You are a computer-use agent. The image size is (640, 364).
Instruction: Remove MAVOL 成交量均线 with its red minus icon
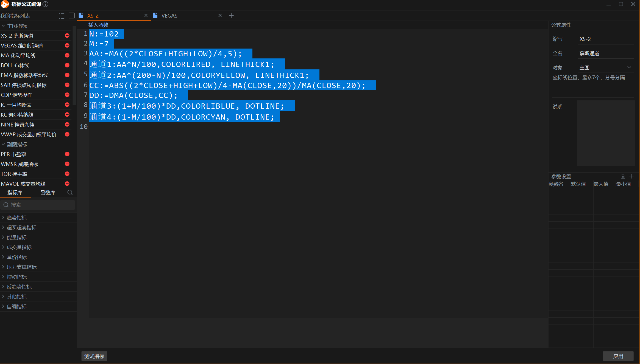tap(67, 184)
